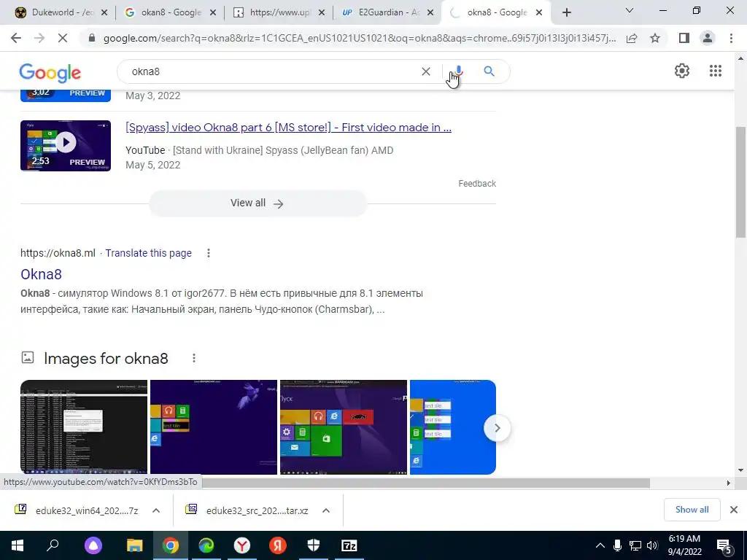This screenshot has width=747, height=560.
Task: Share this page via address bar icon
Action: (632, 38)
